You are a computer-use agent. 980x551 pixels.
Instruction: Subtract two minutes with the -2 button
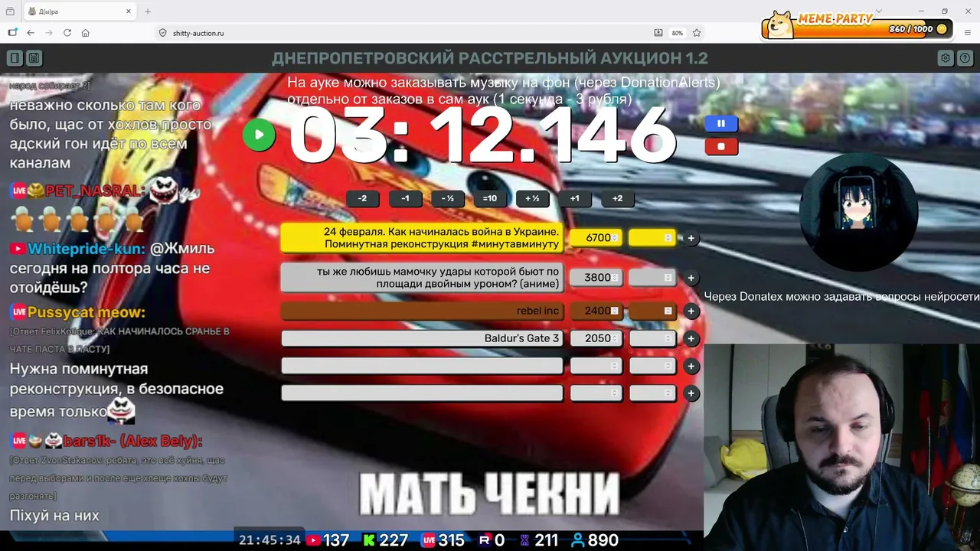click(363, 199)
